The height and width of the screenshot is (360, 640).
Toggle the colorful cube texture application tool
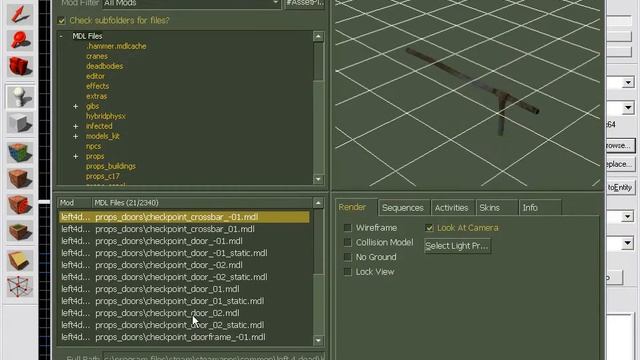[19, 152]
